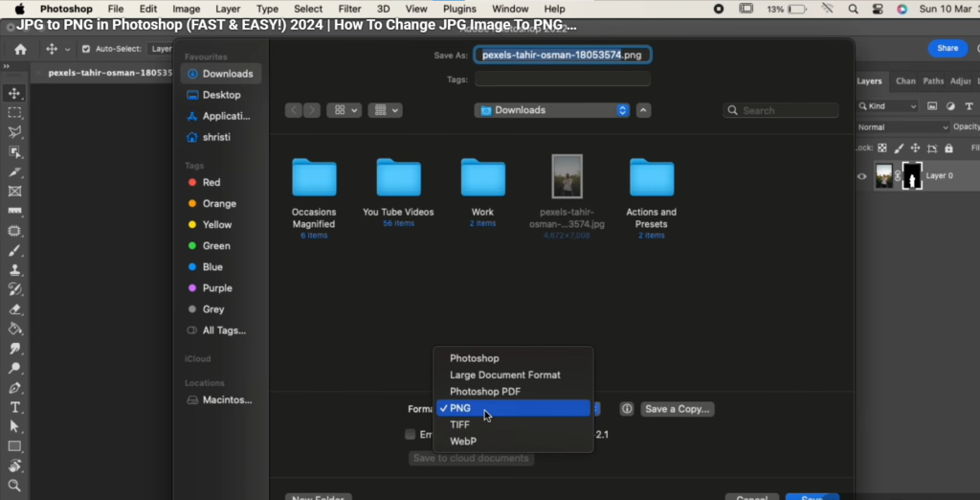Select the Zoom tool
The image size is (980, 500).
click(14, 486)
